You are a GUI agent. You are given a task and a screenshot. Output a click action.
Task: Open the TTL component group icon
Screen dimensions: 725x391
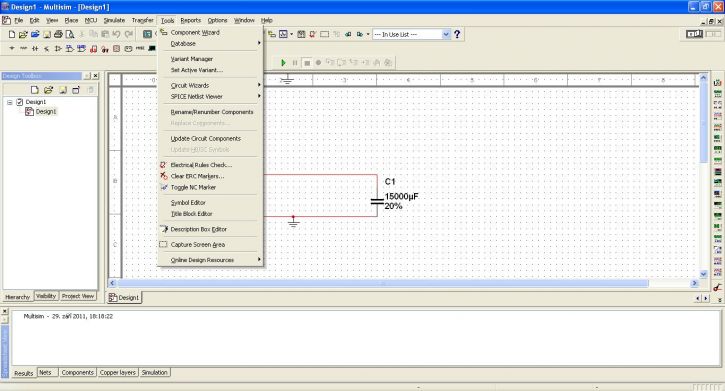[x=70, y=48]
